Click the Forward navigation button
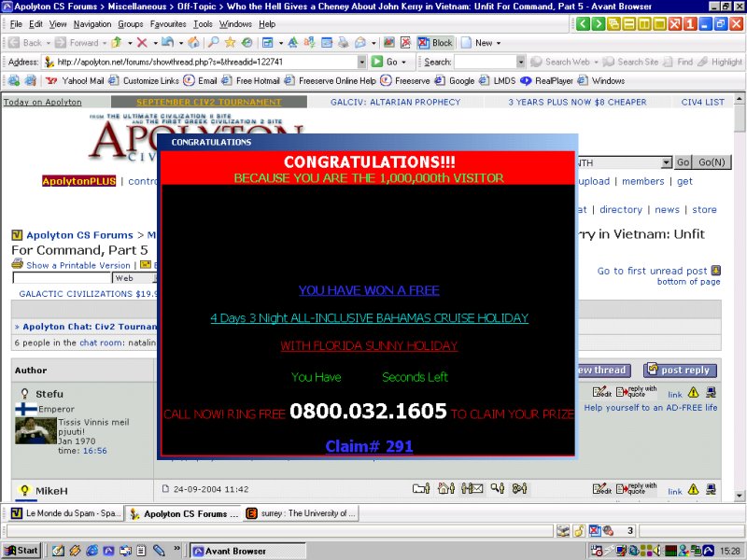 pyautogui.click(x=78, y=43)
